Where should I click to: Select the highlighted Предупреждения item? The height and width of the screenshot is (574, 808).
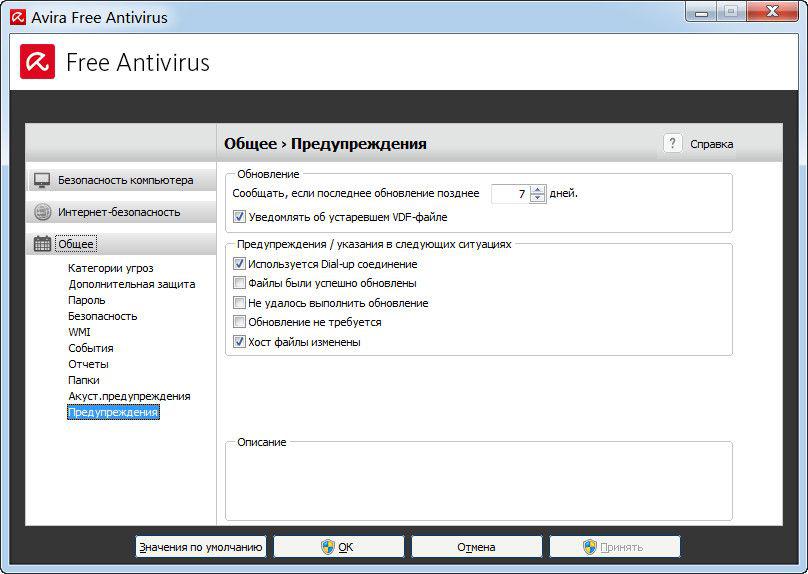click(113, 412)
